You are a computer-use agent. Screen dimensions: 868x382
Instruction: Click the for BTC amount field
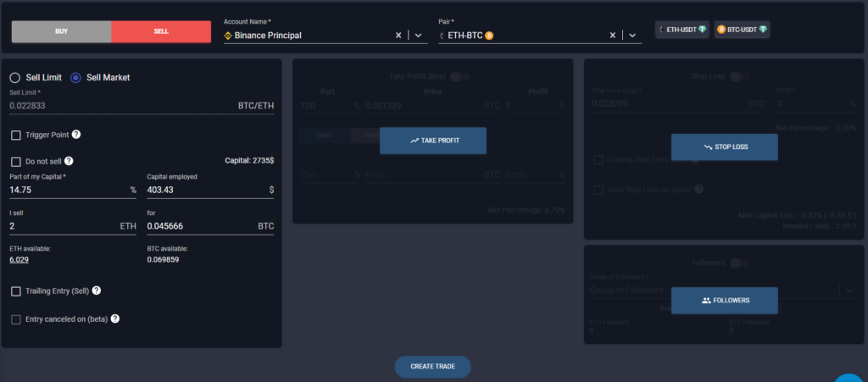click(x=210, y=226)
